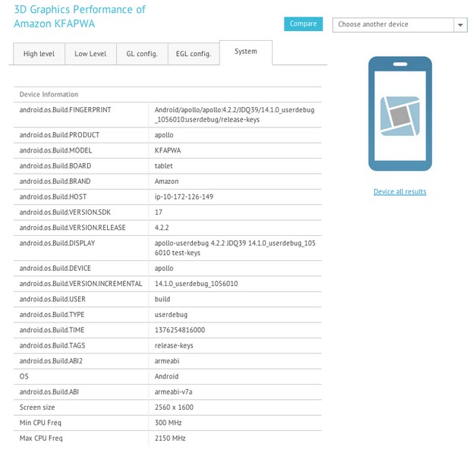The width and height of the screenshot is (476, 456).
Task: Click the blue phone device icon
Action: (x=399, y=114)
